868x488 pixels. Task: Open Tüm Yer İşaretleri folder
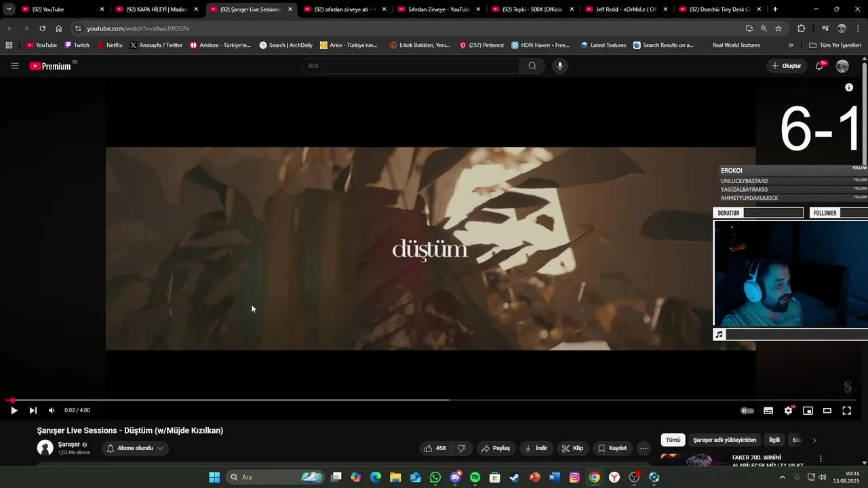point(835,45)
